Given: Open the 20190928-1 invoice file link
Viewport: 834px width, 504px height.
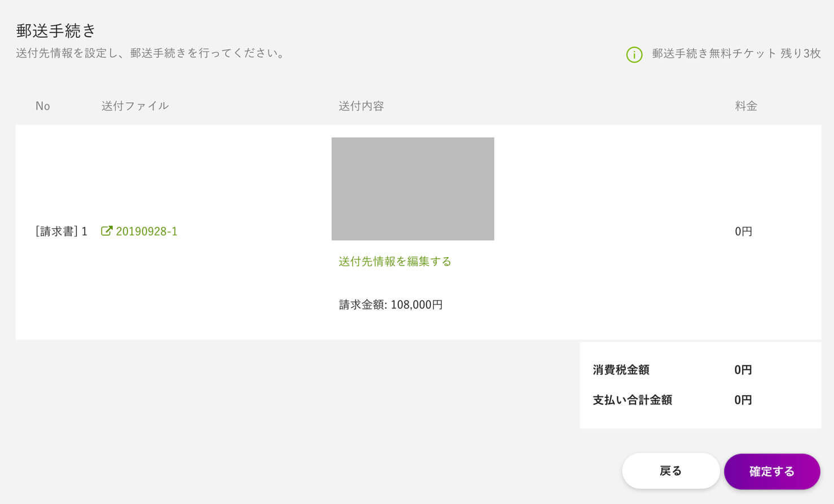Looking at the screenshot, I should pyautogui.click(x=146, y=231).
